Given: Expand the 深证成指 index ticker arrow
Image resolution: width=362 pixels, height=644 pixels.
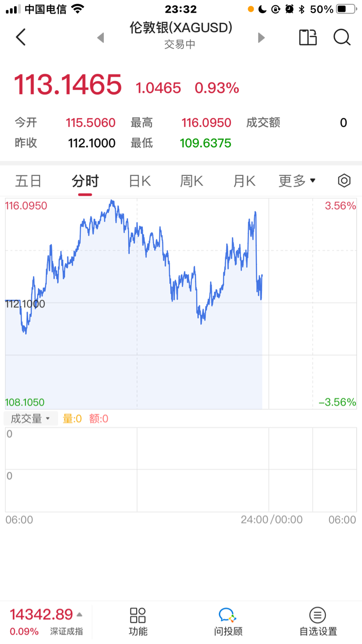Looking at the screenshot, I should pyautogui.click(x=80, y=615).
